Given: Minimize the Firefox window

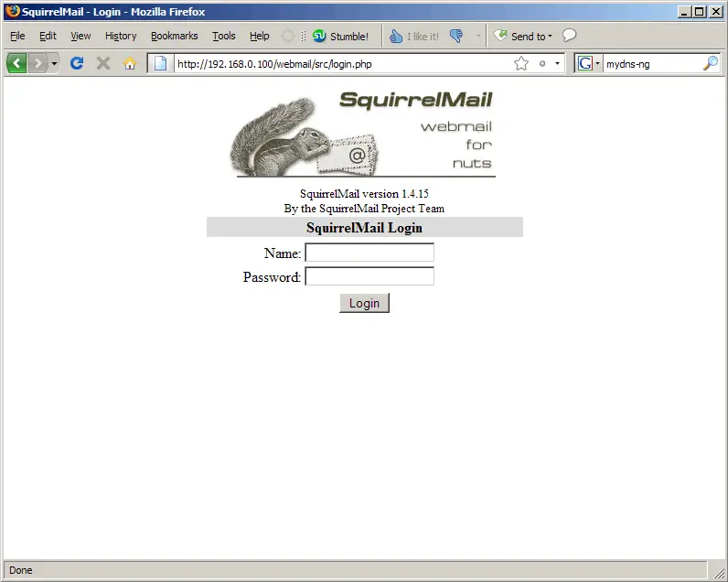Looking at the screenshot, I should coord(683,12).
